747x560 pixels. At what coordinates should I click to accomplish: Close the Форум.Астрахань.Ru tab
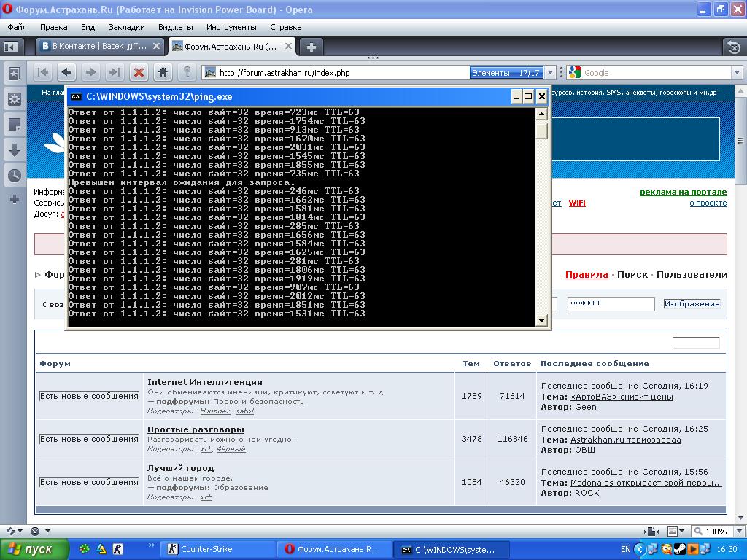288,46
